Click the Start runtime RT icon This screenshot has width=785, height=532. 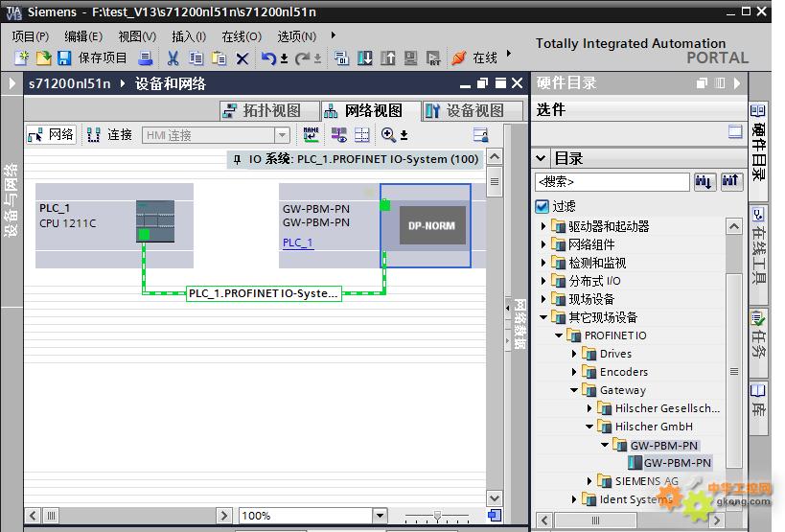pyautogui.click(x=433, y=58)
